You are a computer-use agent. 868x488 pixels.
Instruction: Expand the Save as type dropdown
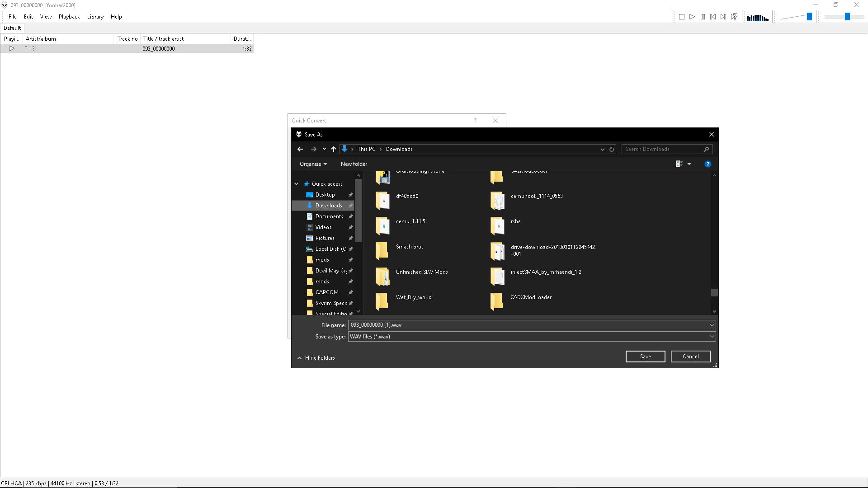[x=712, y=337]
